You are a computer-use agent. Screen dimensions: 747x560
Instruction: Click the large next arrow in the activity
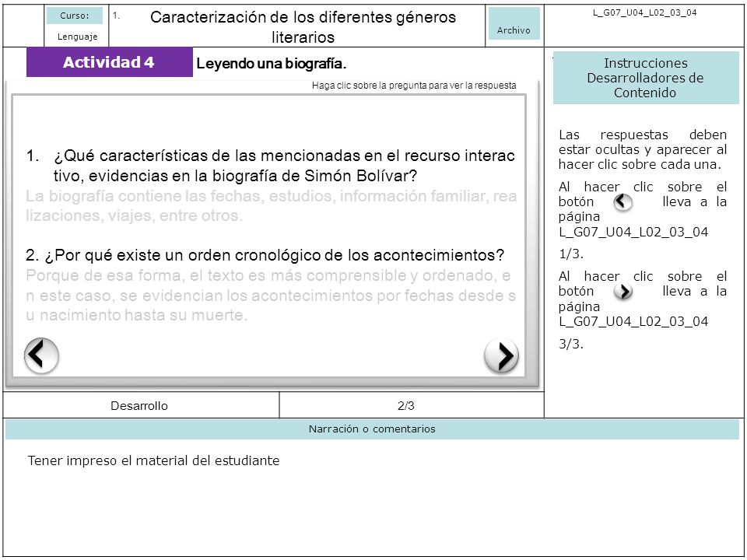[x=501, y=355]
